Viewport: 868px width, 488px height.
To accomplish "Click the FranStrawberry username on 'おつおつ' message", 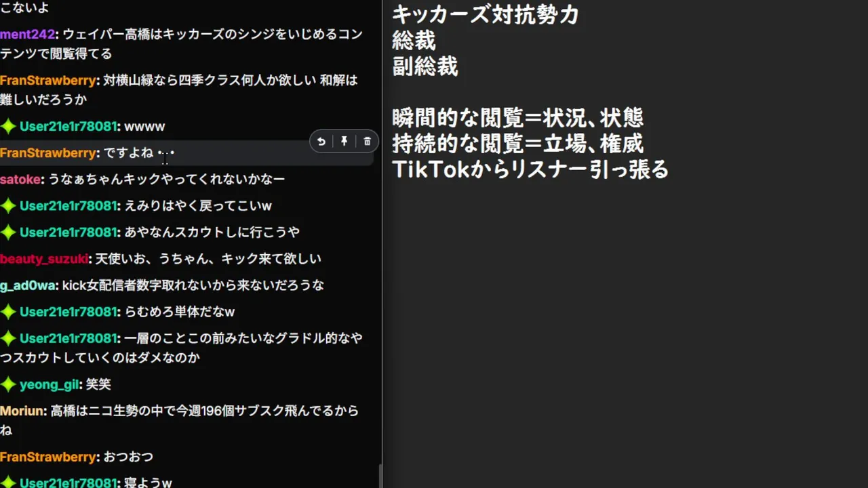I will pos(48,457).
